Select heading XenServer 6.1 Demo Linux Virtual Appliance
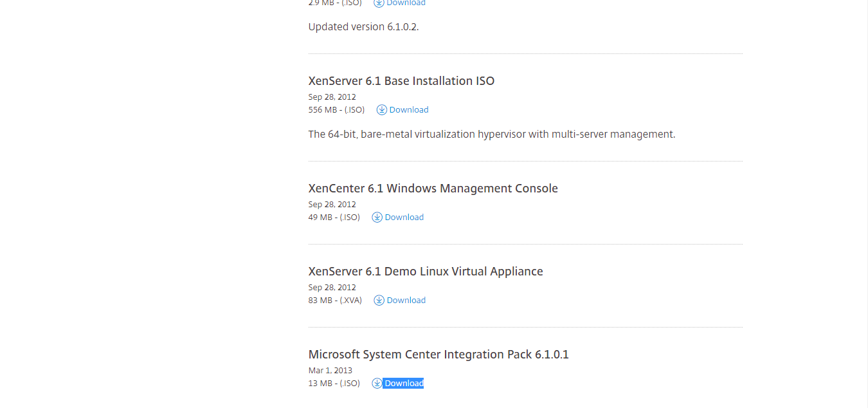Image resolution: width=868 pixels, height=408 pixels. (x=426, y=271)
